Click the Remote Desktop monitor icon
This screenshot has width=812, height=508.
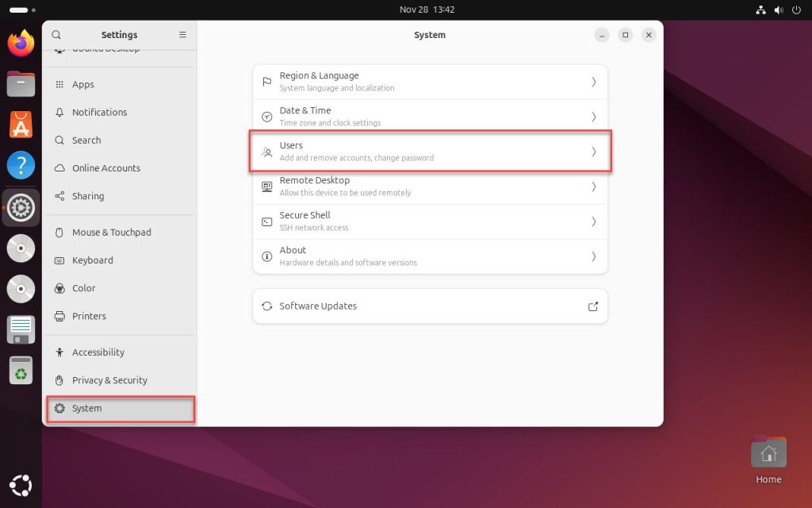click(266, 187)
